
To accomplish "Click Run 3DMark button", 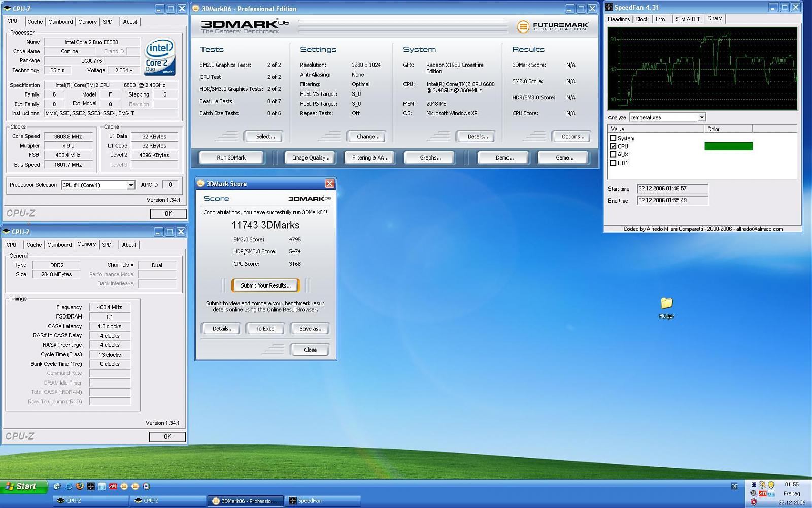I will coord(231,158).
